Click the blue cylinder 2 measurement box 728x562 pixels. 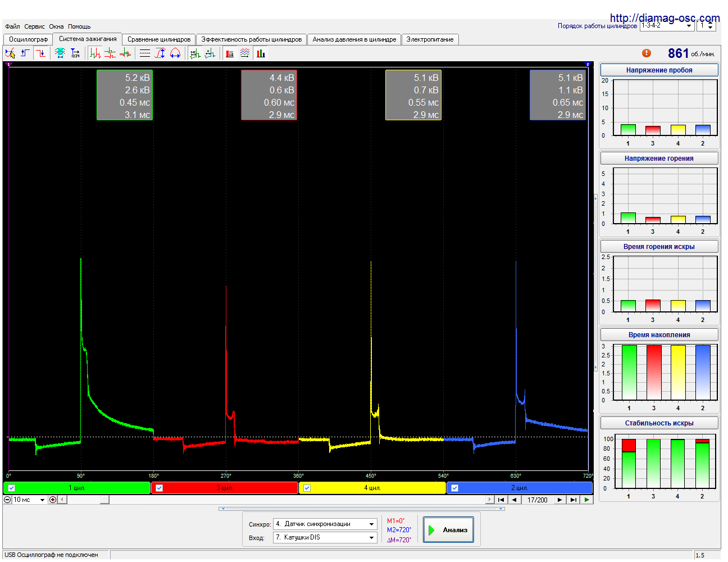click(558, 95)
